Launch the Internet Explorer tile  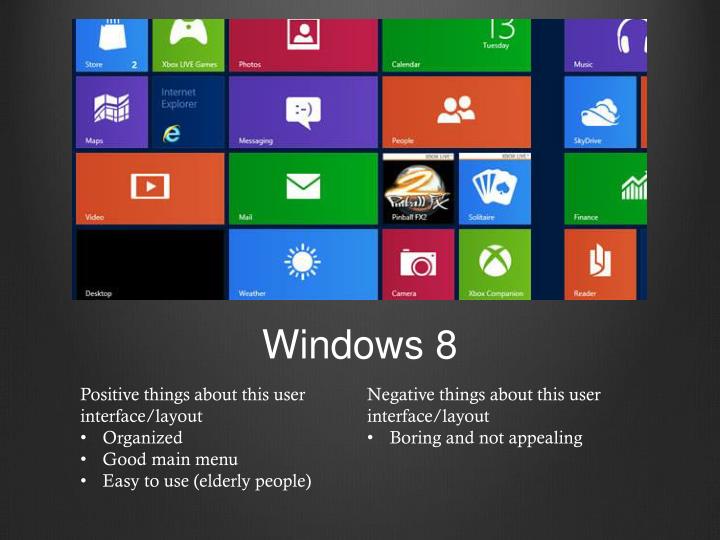188,112
